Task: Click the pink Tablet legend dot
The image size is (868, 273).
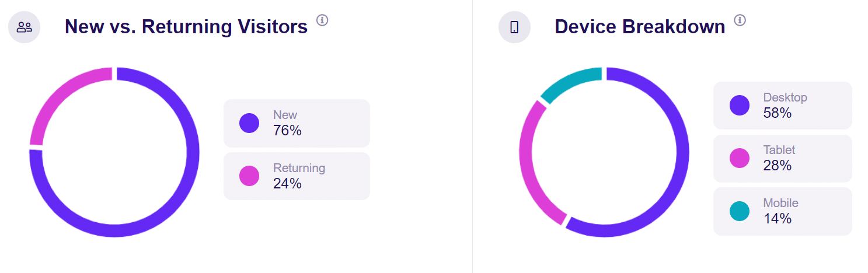Action: coord(740,158)
